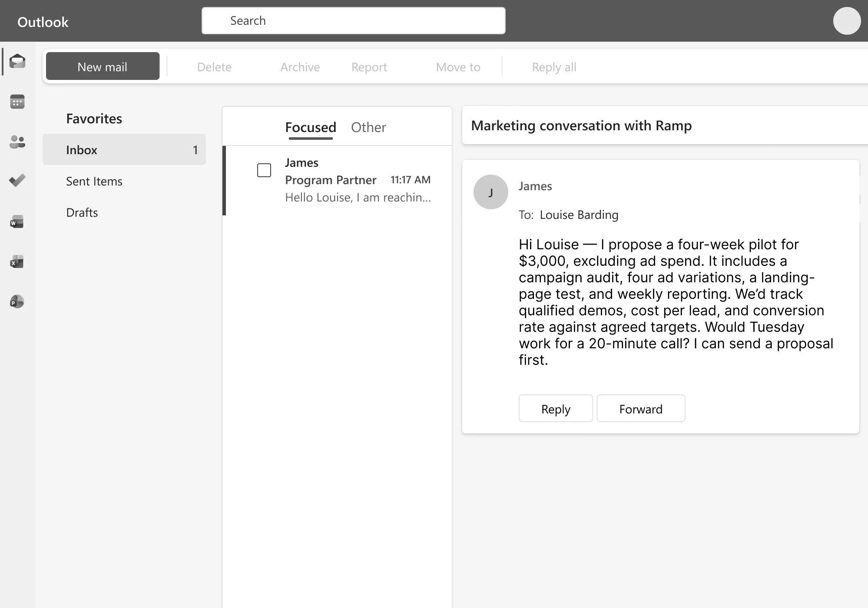The width and height of the screenshot is (868, 608).
Task: Focus the Search input field
Action: (353, 20)
